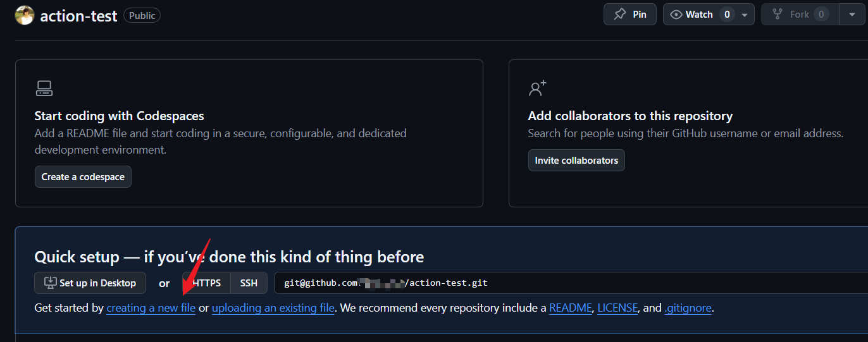Screen dimensions: 868x342
Task: Click Create a codespace button
Action: coord(83,177)
